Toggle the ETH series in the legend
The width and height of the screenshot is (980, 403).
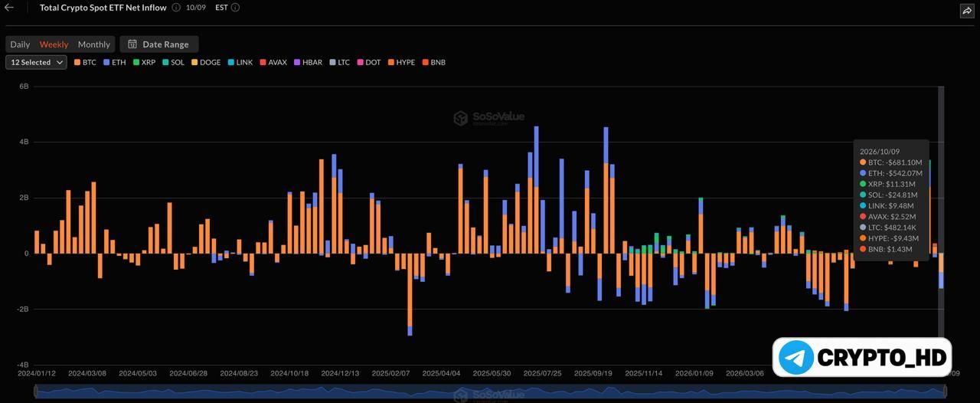click(114, 62)
